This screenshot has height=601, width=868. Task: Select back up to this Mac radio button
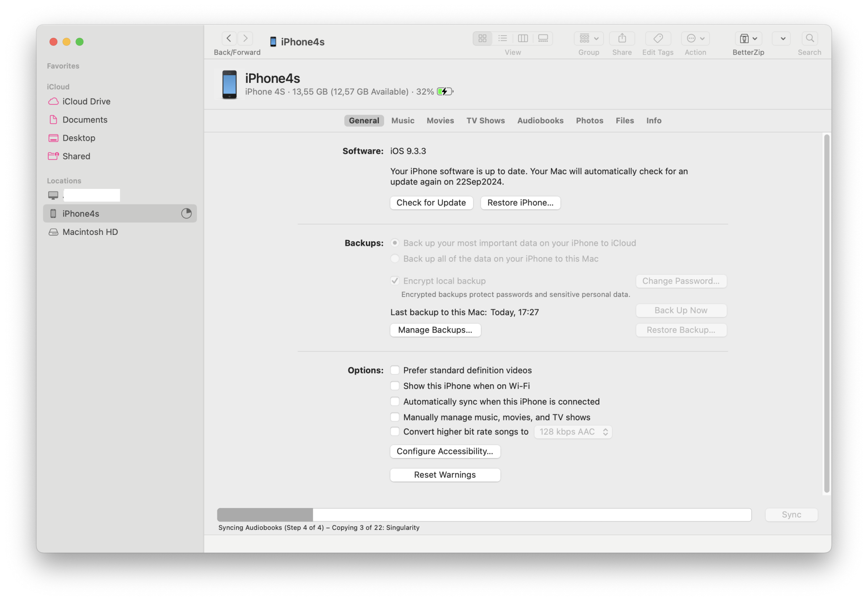395,258
